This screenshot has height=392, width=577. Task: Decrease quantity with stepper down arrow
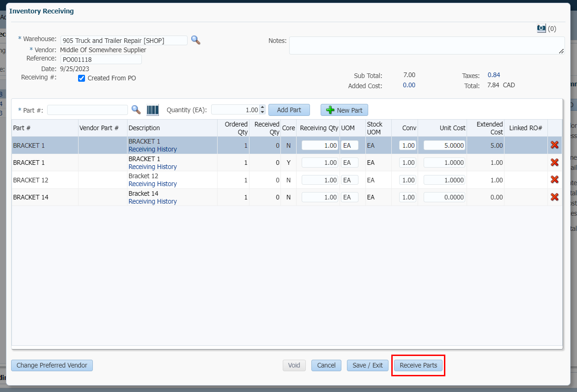coord(262,112)
